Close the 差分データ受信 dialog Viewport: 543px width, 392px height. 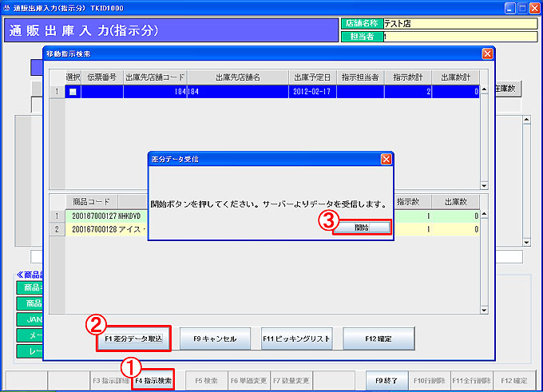(386, 159)
